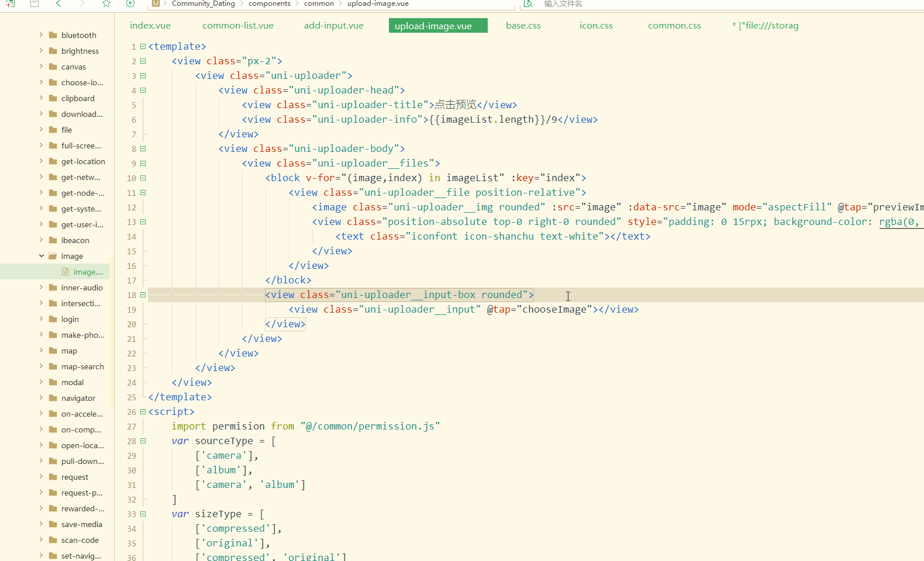Switch to the icon.css tab
Screen dimensions: 924x561
pyautogui.click(x=596, y=26)
